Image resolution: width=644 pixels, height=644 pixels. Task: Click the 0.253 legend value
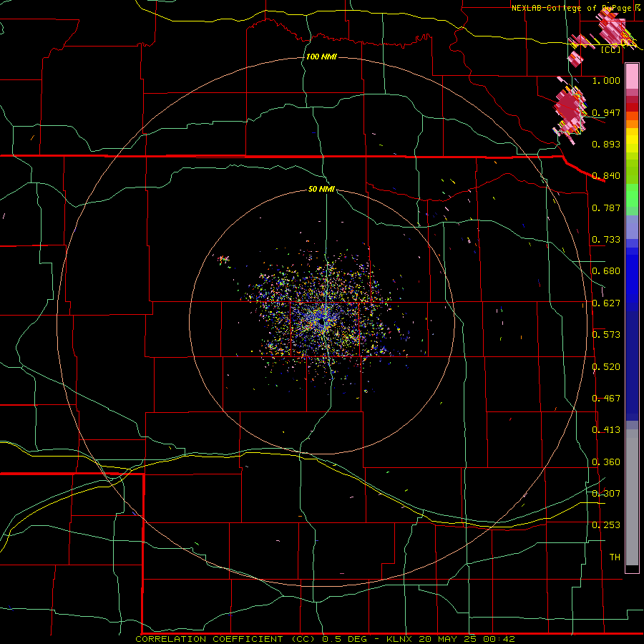(x=606, y=525)
